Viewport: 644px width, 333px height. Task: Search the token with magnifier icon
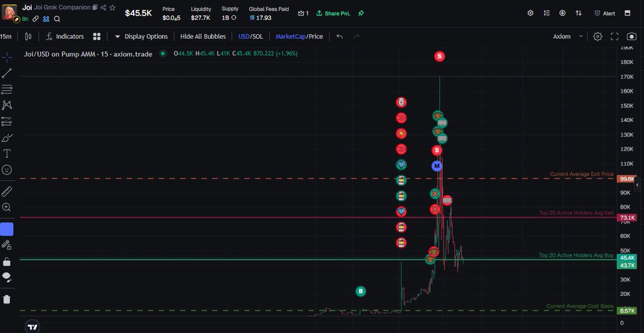tap(57, 19)
